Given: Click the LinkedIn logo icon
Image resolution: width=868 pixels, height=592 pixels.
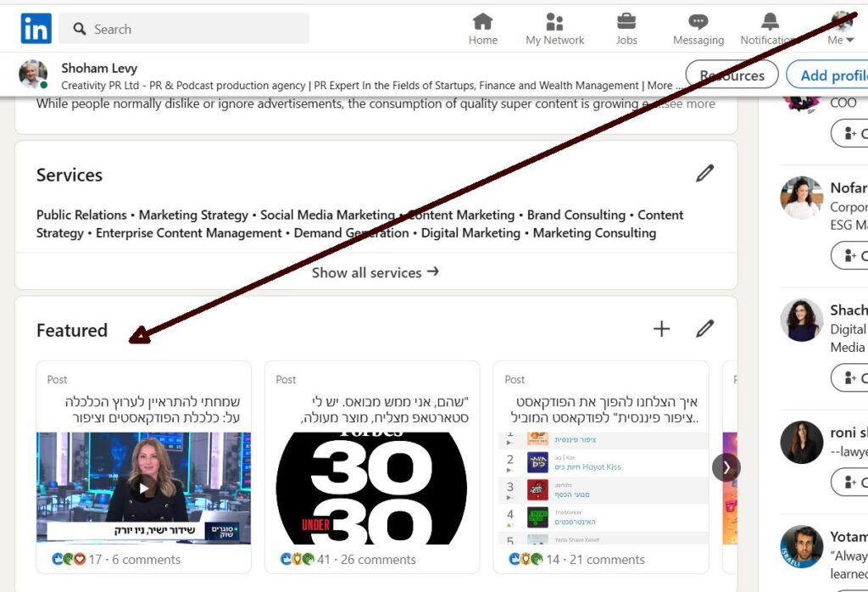Looking at the screenshot, I should (x=36, y=29).
